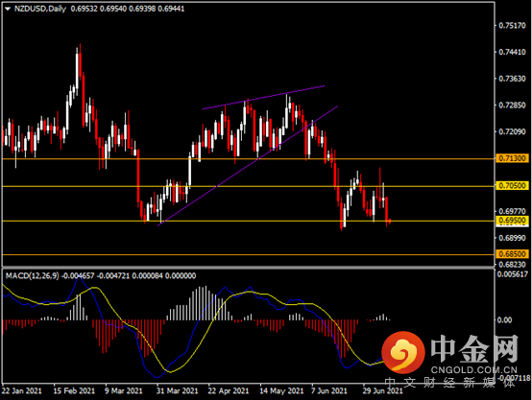Viewport: 532px width, 400px height.
Task: Select the upper purple trendline
Action: 264,97
